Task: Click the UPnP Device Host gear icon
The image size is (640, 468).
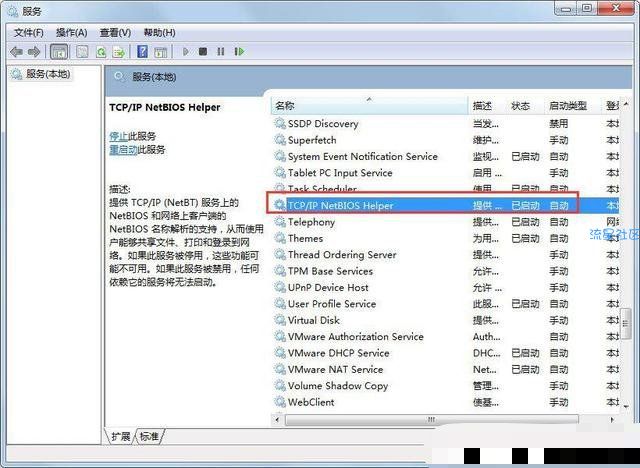Action: [280, 287]
